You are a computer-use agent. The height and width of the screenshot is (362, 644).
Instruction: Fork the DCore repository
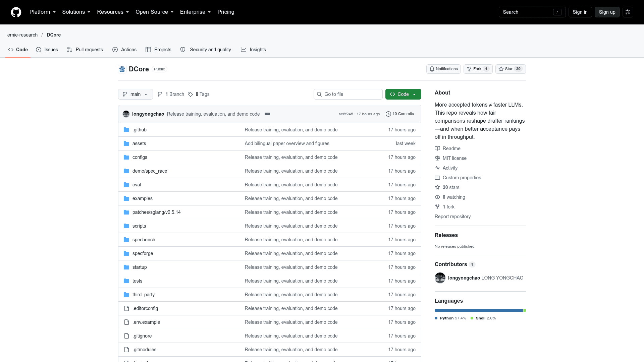coord(478,69)
